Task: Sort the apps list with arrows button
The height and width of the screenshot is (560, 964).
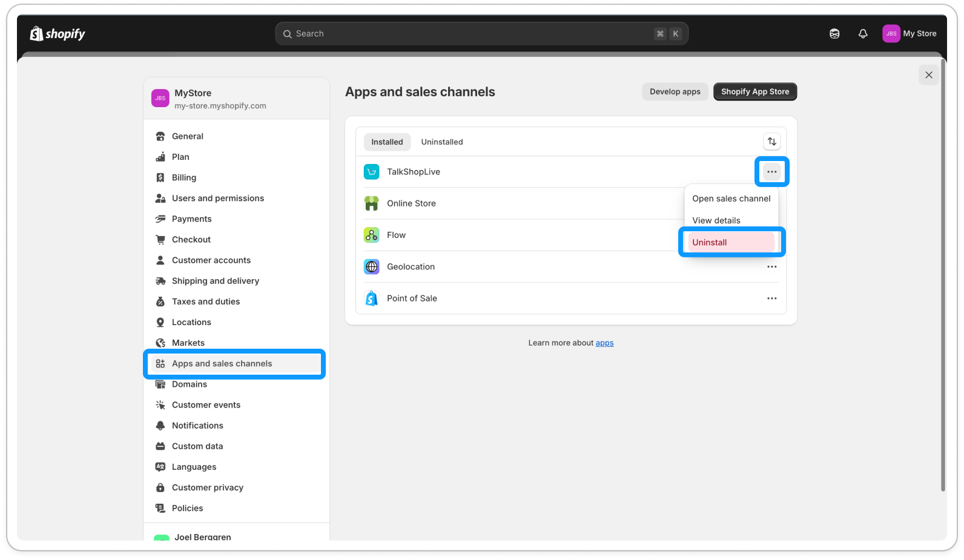Action: pyautogui.click(x=772, y=142)
